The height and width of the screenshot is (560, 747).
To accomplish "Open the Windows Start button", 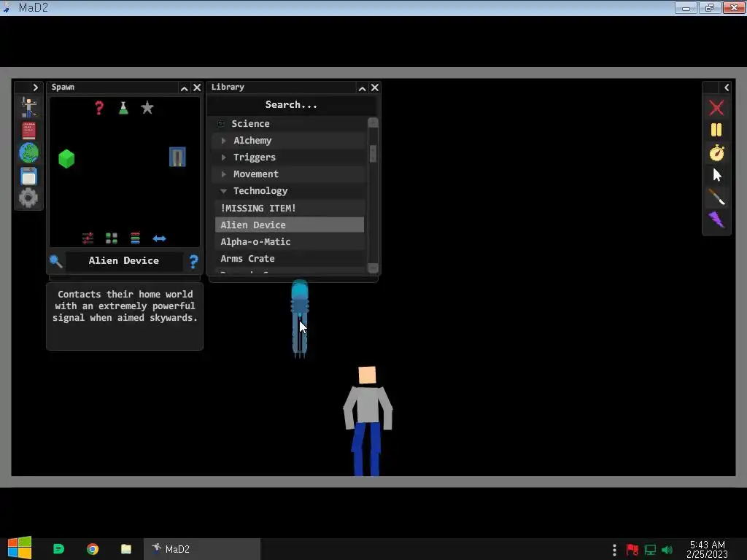I will point(20,548).
